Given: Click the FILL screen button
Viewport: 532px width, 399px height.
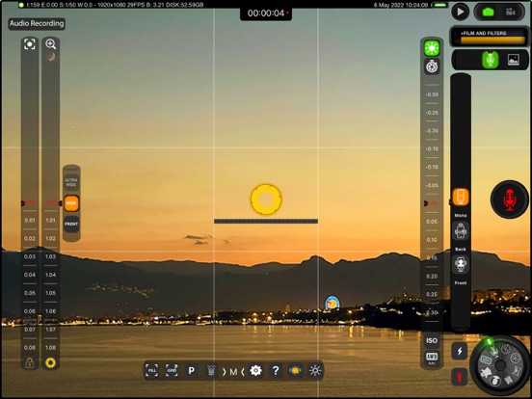Looking at the screenshot, I should click(x=152, y=371).
